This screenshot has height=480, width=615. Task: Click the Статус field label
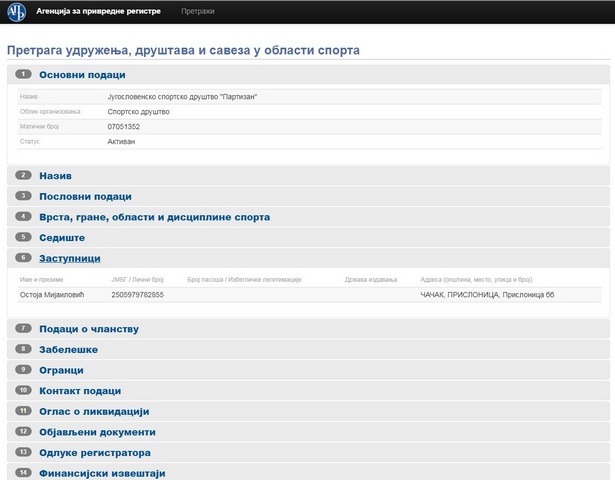point(29,141)
